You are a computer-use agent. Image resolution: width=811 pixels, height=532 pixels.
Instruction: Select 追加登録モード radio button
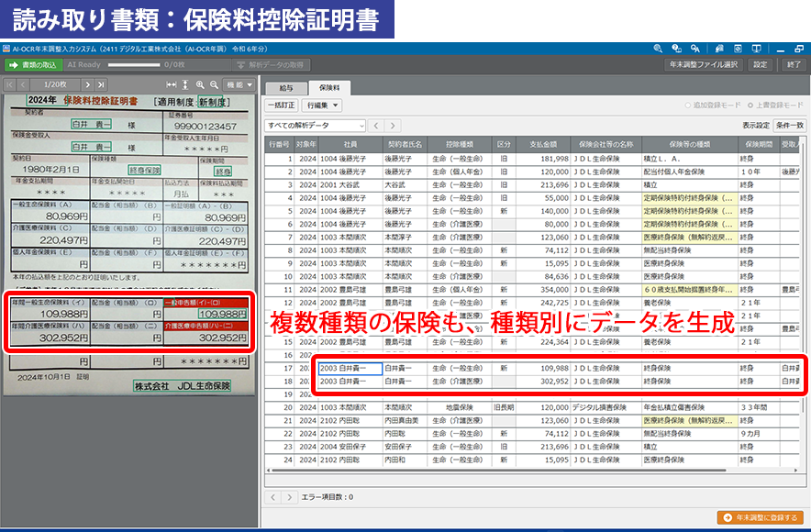(687, 105)
